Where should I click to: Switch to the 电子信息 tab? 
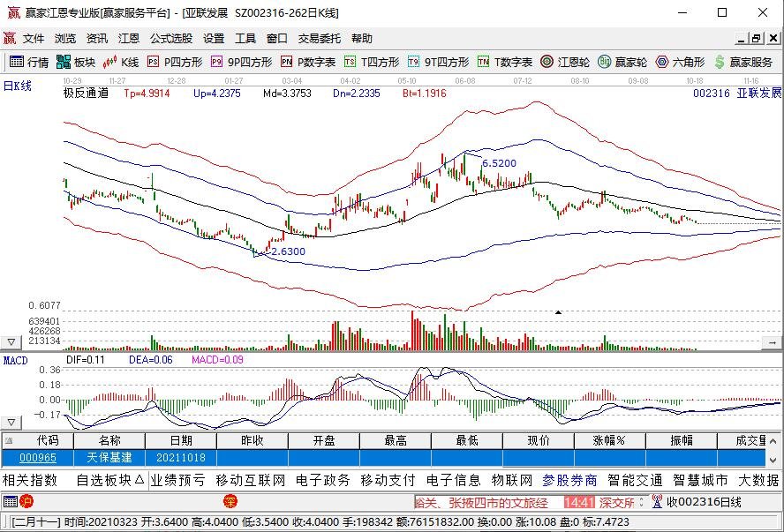pyautogui.click(x=454, y=480)
